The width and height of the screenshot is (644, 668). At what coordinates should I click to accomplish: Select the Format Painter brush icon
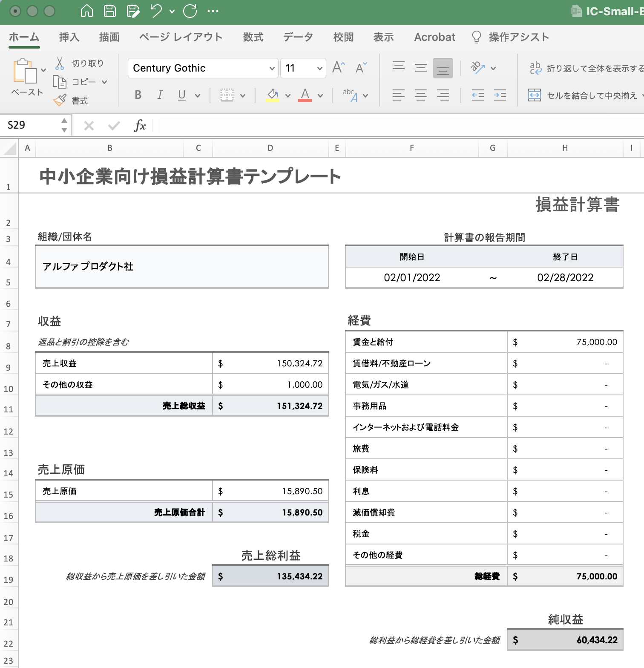coord(60,101)
